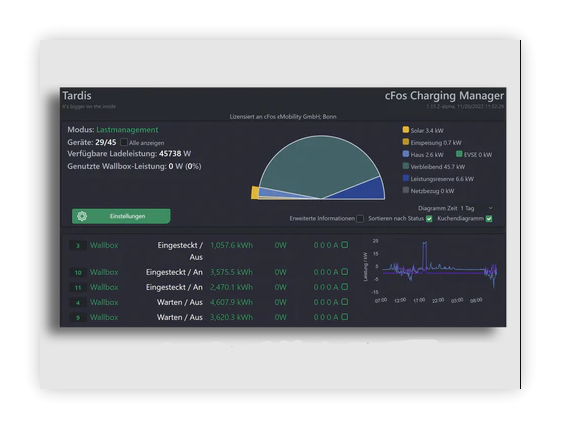Click the yellow Solar 3.4 kW legend swatch

(406, 130)
